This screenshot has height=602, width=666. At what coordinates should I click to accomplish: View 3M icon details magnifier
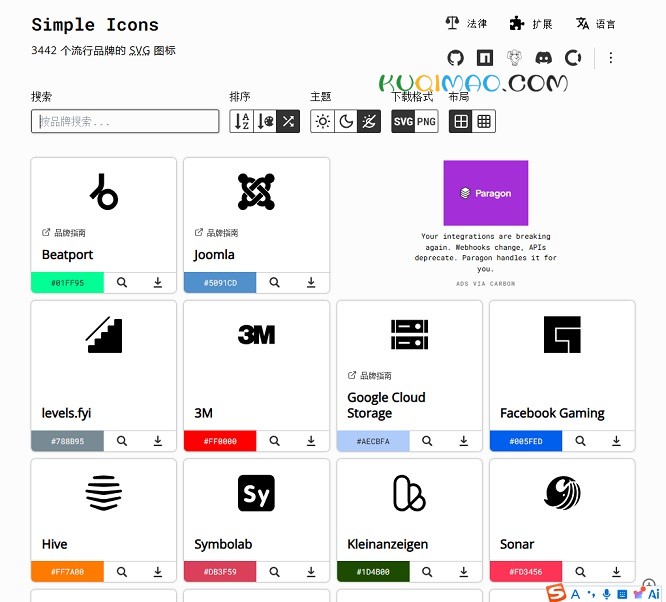click(x=274, y=441)
